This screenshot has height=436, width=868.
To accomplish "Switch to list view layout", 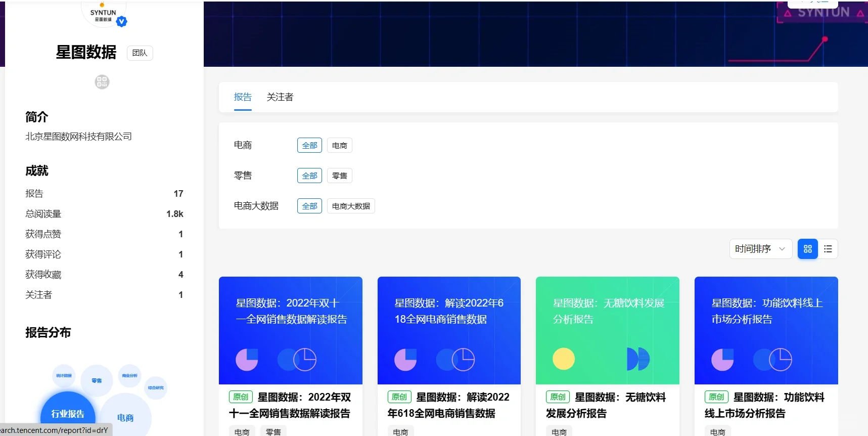I will coord(828,249).
